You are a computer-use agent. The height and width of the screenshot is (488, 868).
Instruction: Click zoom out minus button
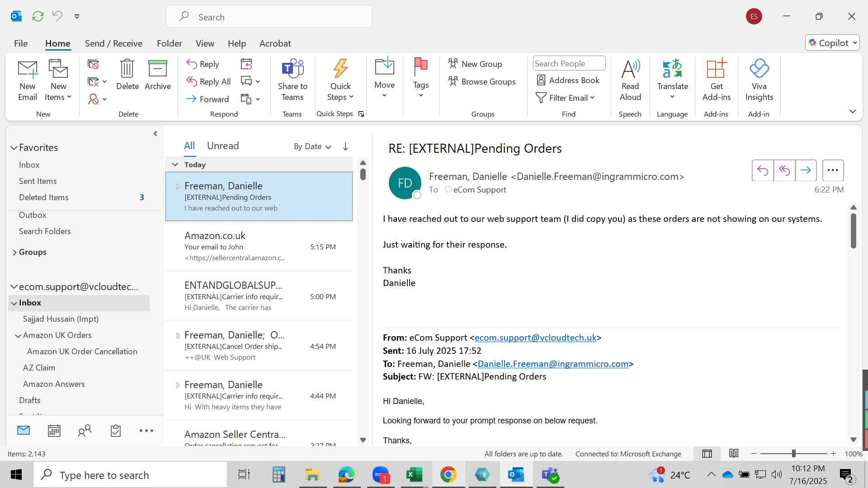coord(754,454)
